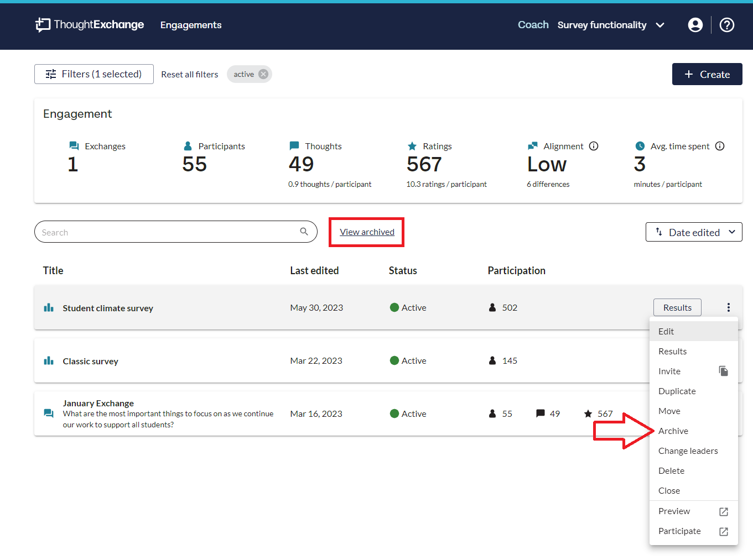Click the copy invite link icon
The image size is (753, 560).
click(723, 371)
